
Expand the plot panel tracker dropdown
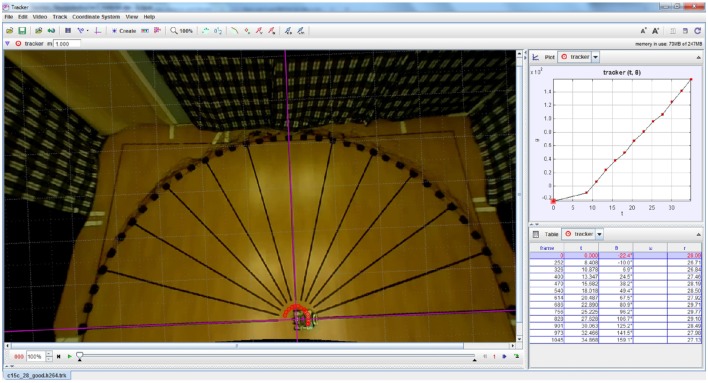[596, 57]
